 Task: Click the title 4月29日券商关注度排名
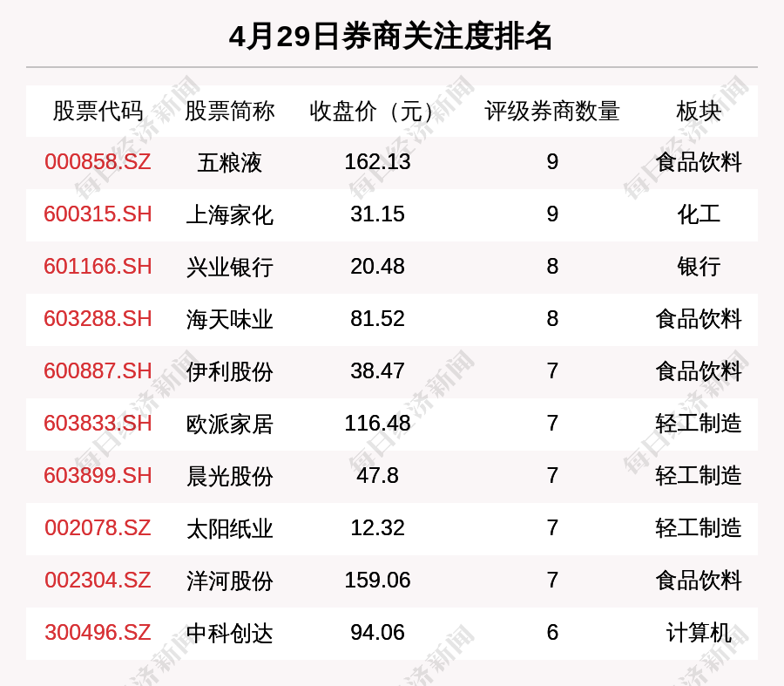click(x=390, y=36)
